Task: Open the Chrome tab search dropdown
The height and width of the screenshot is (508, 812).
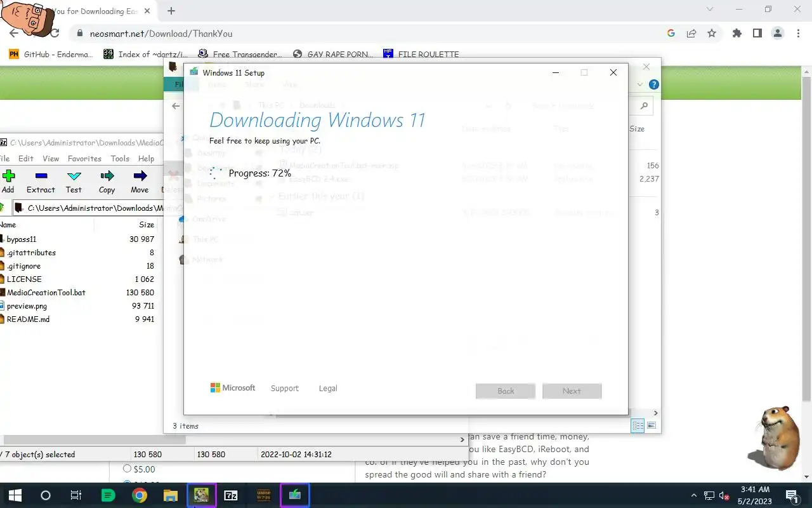Action: (x=709, y=10)
